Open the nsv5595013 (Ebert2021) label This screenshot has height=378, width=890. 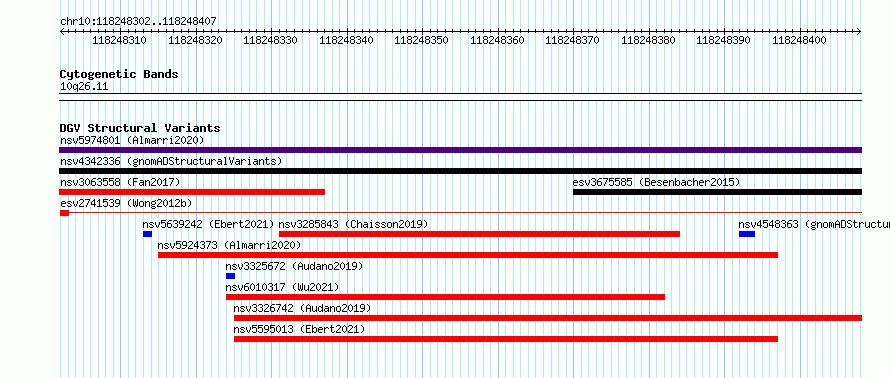pos(299,329)
